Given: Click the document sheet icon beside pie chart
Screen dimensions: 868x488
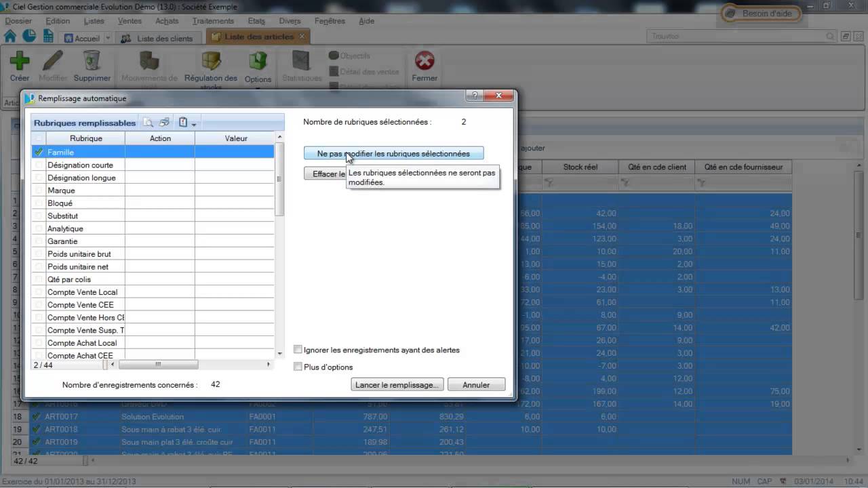Looking at the screenshot, I should [x=47, y=37].
